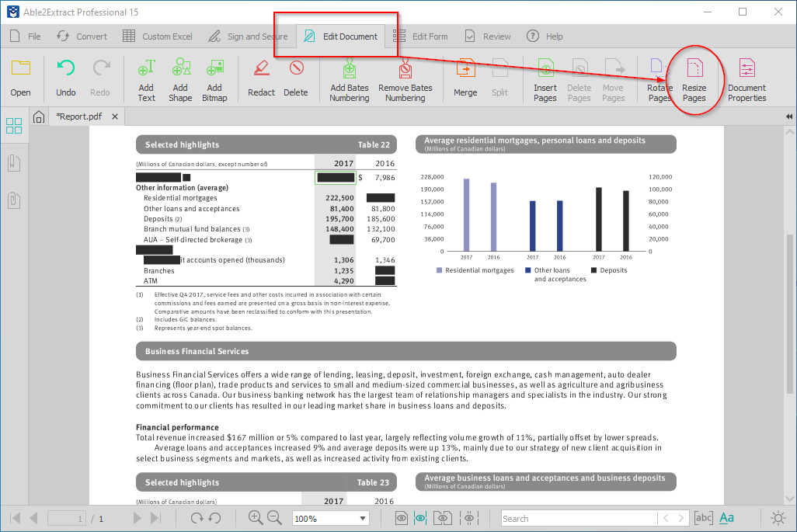Jump to the first page arrow
This screenshot has width=797, height=532.
click(x=16, y=518)
